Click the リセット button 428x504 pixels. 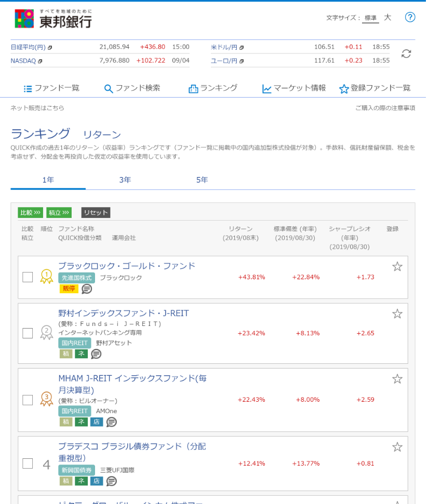pyautogui.click(x=96, y=212)
